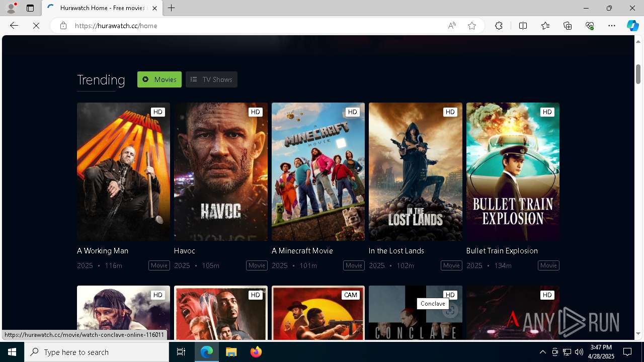Open Task View on taskbar

[x=181, y=352]
